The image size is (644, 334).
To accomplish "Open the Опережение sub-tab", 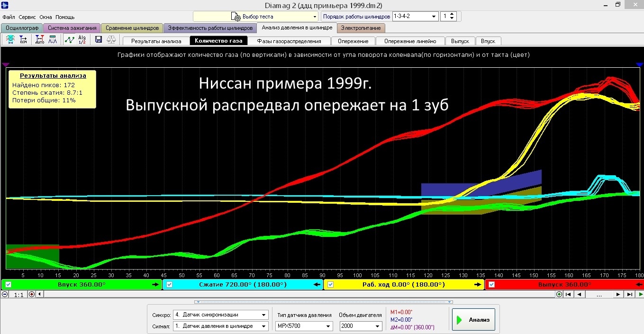I will pos(354,41).
